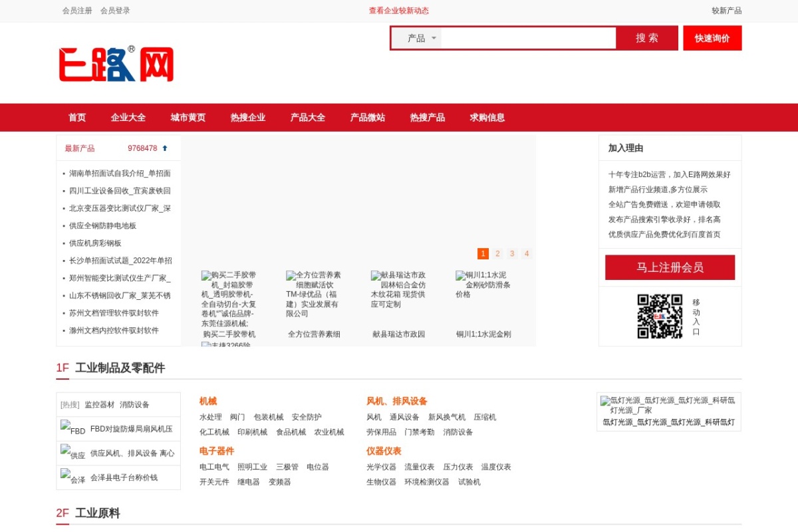Open 供应全钢防静电地板 list item
Screen dimensions: 798x532
point(102,226)
